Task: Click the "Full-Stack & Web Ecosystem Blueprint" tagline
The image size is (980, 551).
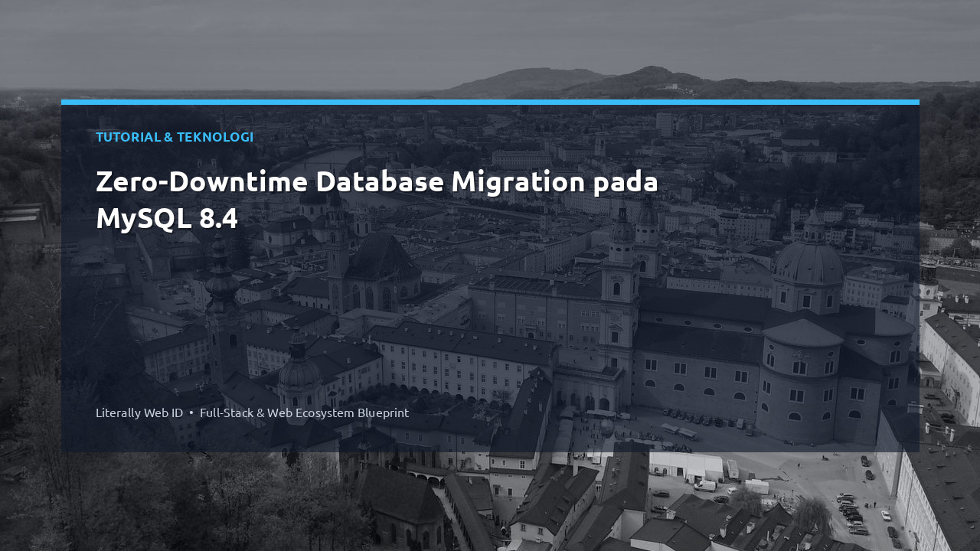Action: click(304, 412)
